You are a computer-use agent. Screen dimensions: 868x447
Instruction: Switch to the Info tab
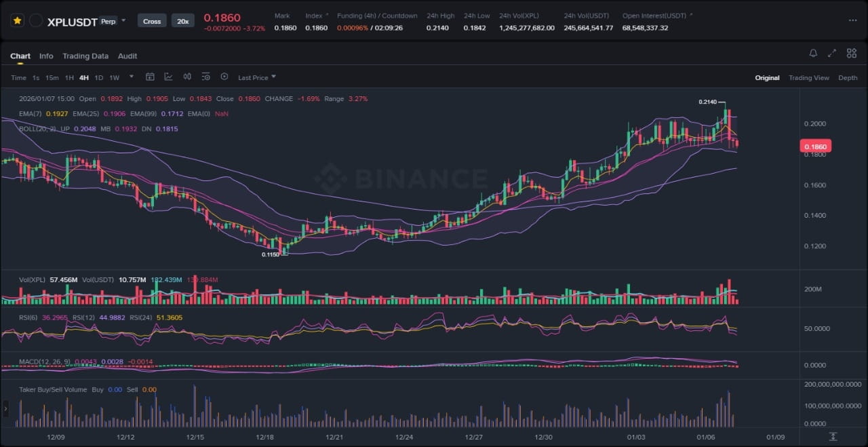point(46,56)
